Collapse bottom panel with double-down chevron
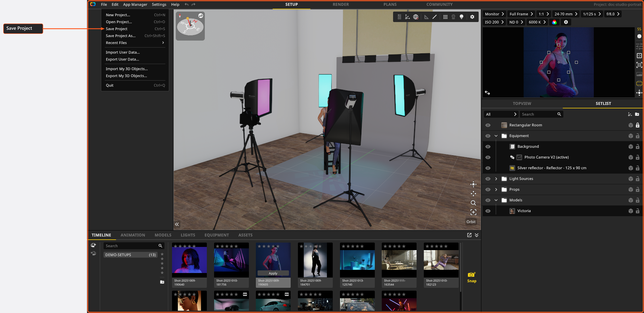 (477, 235)
